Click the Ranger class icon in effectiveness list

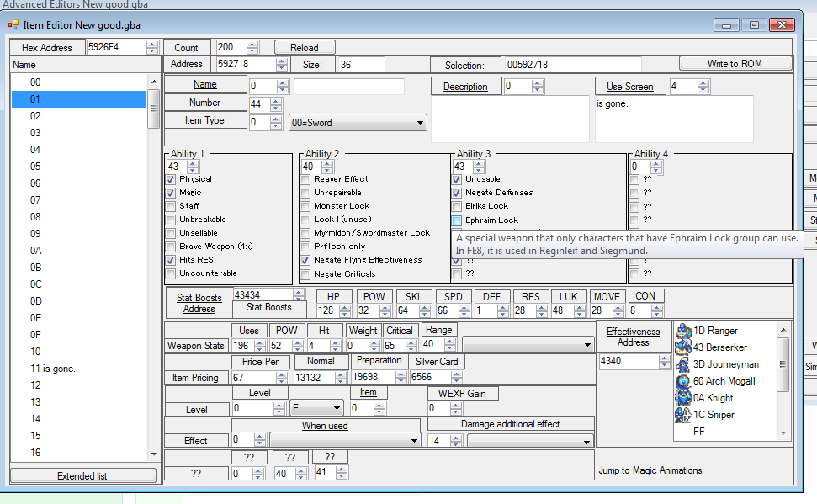click(x=683, y=331)
